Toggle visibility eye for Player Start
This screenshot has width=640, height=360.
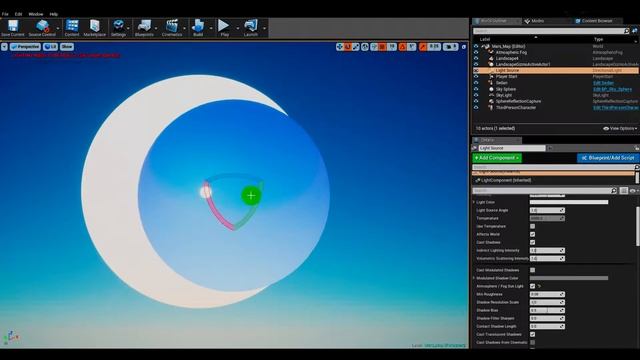(x=476, y=76)
